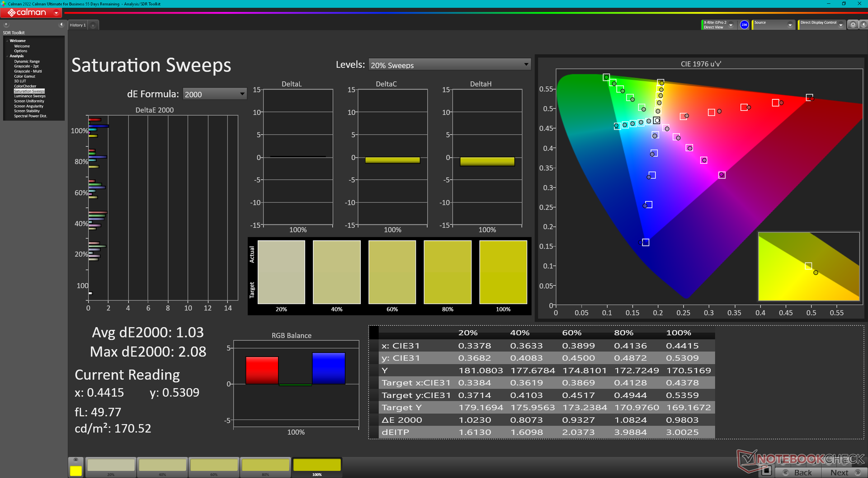Image resolution: width=868 pixels, height=478 pixels.
Task: Select Saturation Sweeps in the sidebar
Action: coord(29,91)
